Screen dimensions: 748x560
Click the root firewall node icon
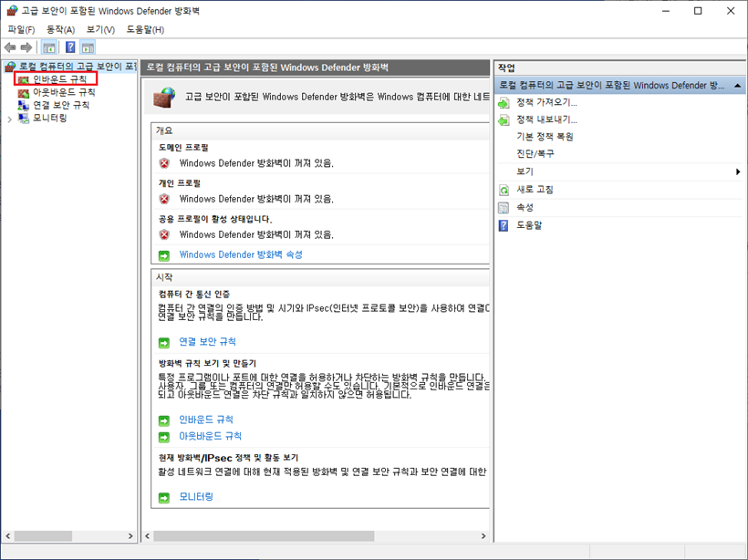click(11, 67)
